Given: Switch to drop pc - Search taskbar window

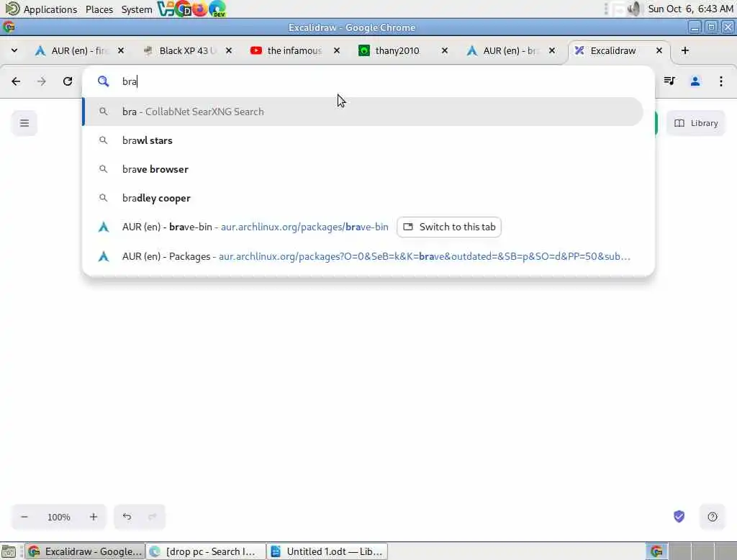Looking at the screenshot, I should [205, 551].
